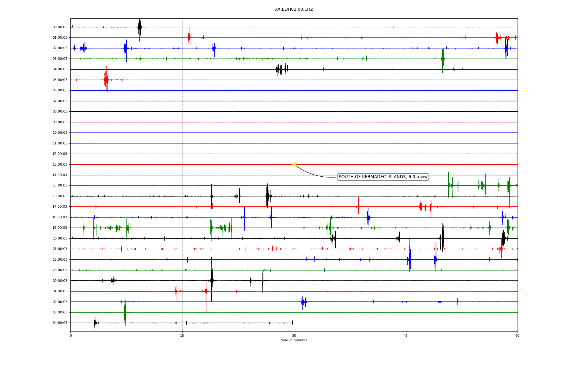Click the x-axis tick label 30
The height and width of the screenshot is (368, 588).
[294, 336]
